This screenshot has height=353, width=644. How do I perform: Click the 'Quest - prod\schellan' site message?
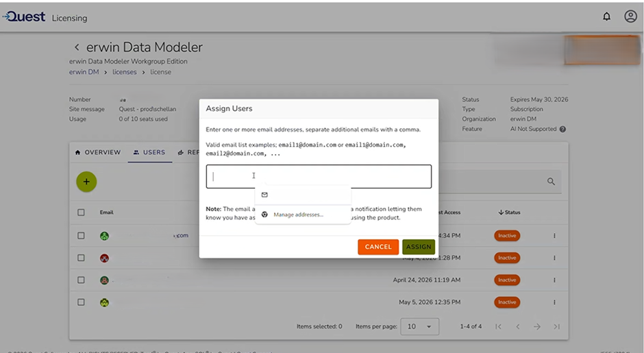coord(147,109)
